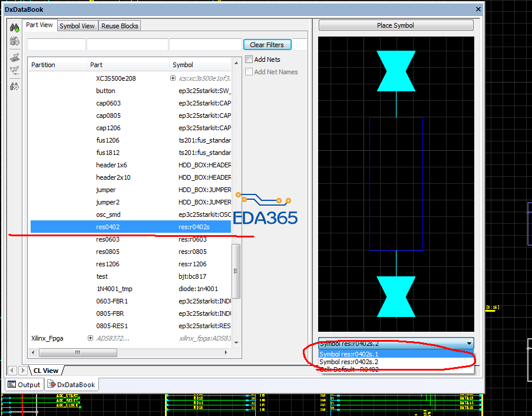Select the cap0805 part row

pos(131,115)
